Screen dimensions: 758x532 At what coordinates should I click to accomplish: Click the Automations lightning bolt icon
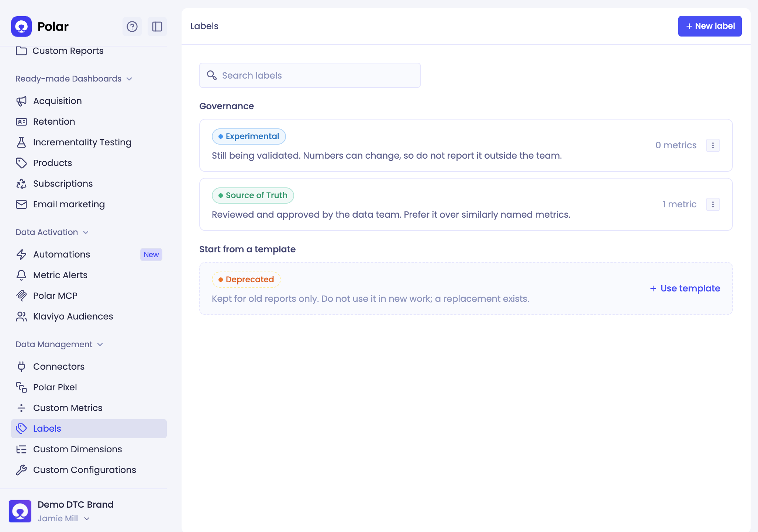tap(21, 255)
